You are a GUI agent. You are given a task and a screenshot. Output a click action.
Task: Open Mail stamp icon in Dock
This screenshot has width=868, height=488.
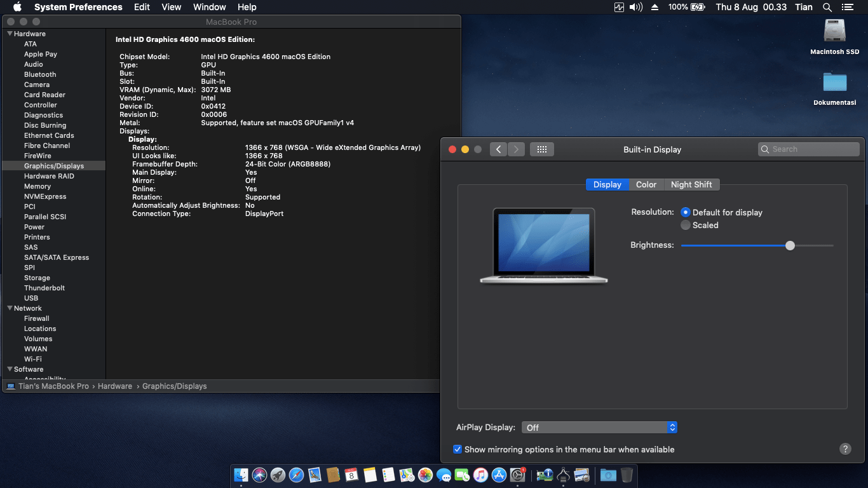click(x=315, y=475)
